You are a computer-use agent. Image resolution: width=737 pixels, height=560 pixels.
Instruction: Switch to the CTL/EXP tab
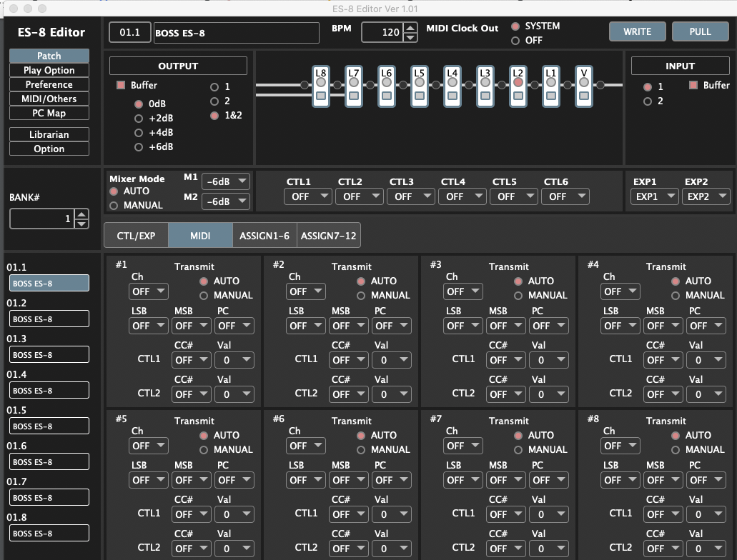tap(136, 236)
